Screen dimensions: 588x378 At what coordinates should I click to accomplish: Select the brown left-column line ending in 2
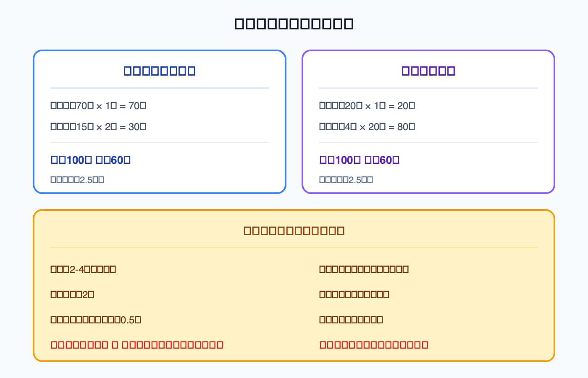pos(72,294)
